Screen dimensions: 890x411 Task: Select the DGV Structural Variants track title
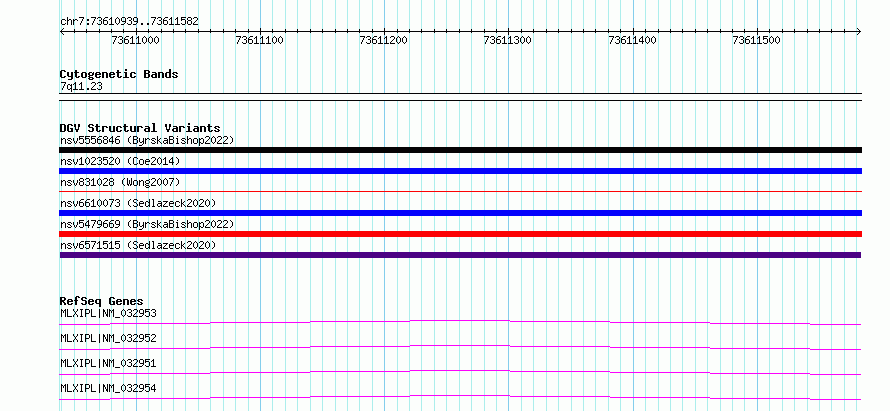click(140, 128)
